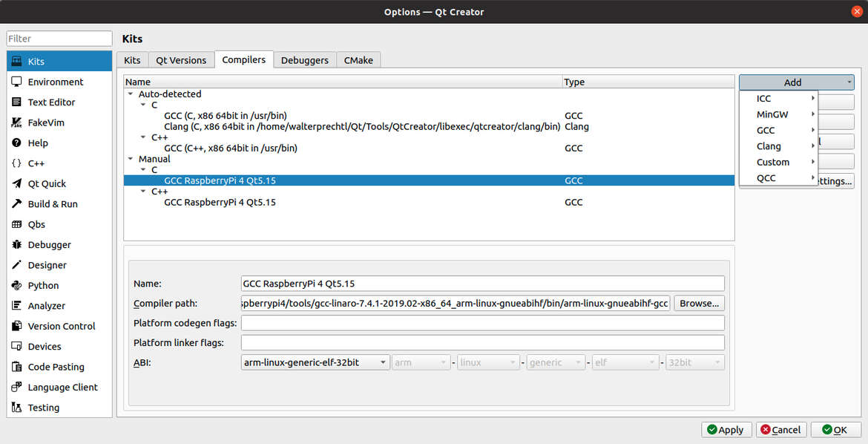Image resolution: width=868 pixels, height=444 pixels.
Task: Sort compilers by the Name column header
Action: click(x=343, y=82)
